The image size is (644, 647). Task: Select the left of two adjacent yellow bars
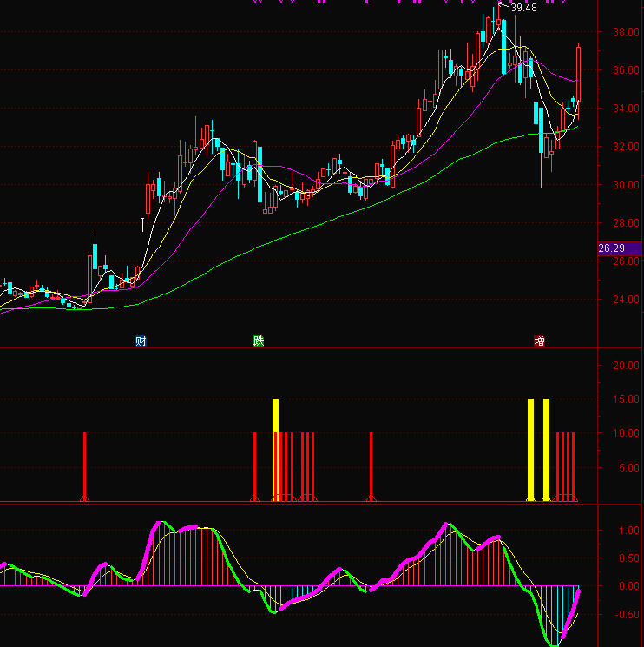point(530,450)
